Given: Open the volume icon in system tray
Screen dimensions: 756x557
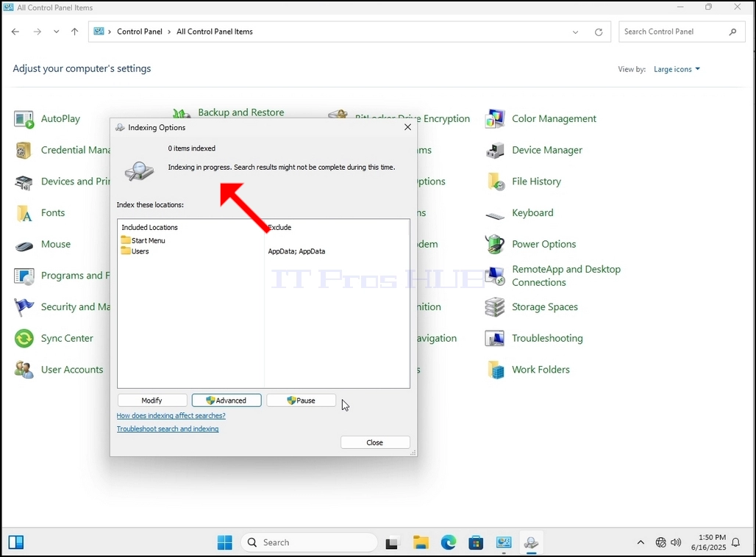Looking at the screenshot, I should pyautogui.click(x=676, y=542).
